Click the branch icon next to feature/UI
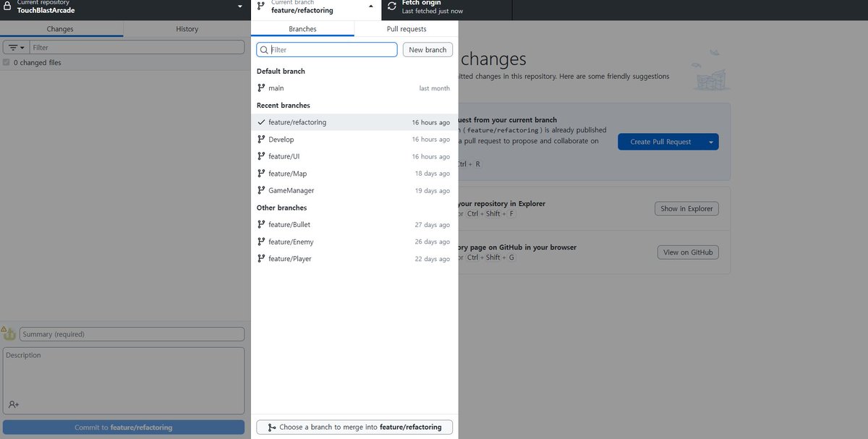This screenshot has width=868, height=439. click(x=261, y=156)
